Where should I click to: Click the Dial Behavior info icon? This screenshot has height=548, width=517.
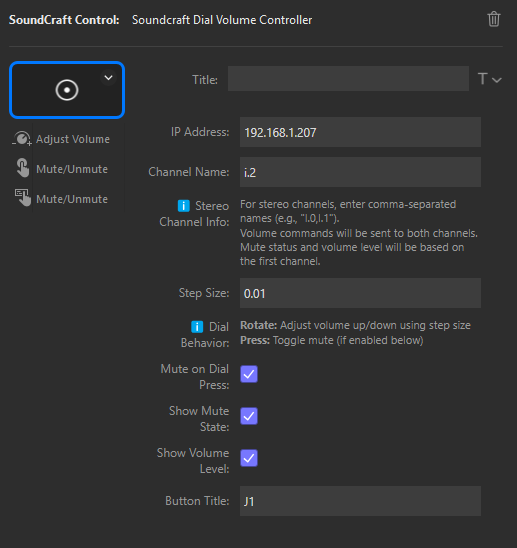click(x=197, y=327)
